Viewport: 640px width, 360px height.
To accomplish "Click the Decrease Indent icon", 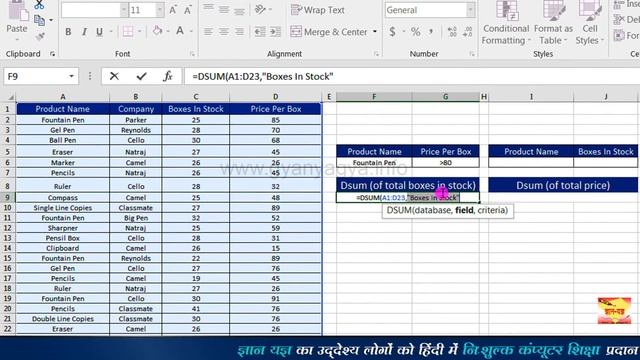I will pyautogui.click(x=260, y=31).
